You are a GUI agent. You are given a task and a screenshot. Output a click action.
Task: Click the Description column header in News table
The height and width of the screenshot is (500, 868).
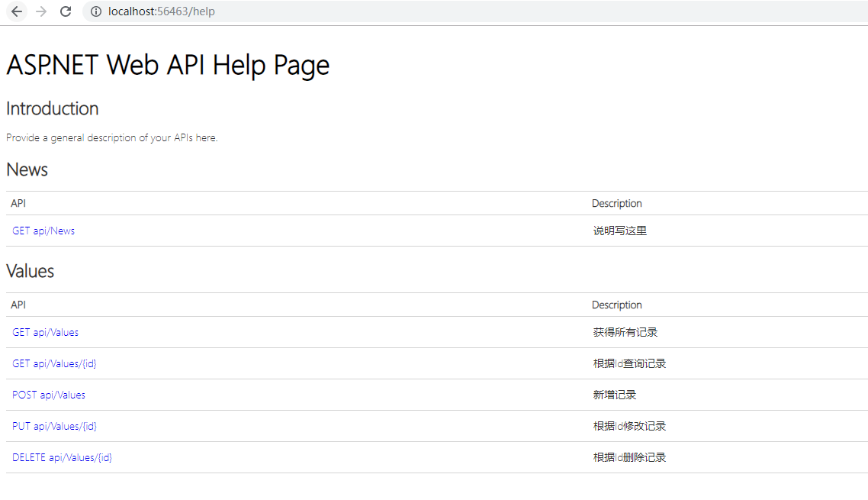click(617, 204)
